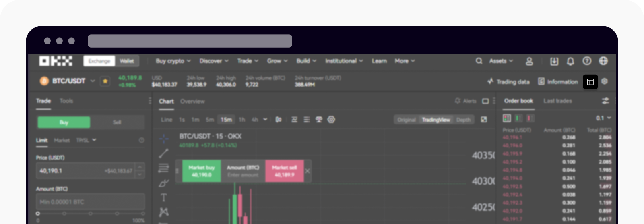Select the Limit order tab

pos(42,140)
